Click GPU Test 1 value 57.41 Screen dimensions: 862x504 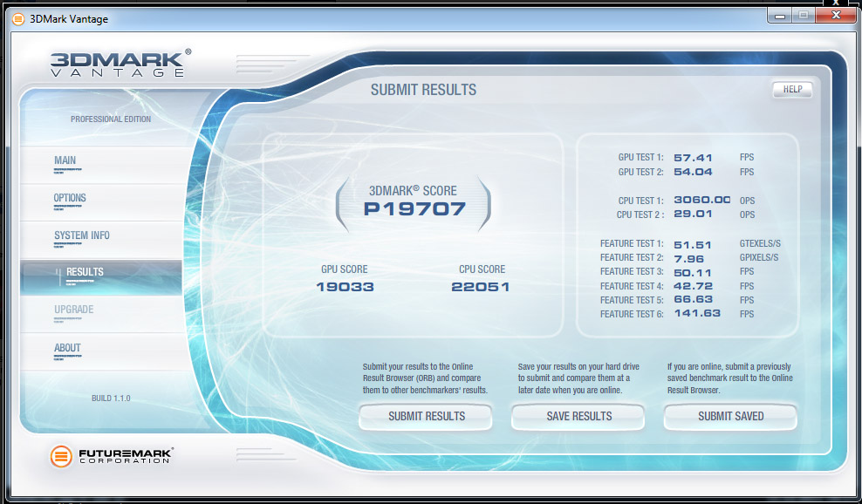click(693, 158)
